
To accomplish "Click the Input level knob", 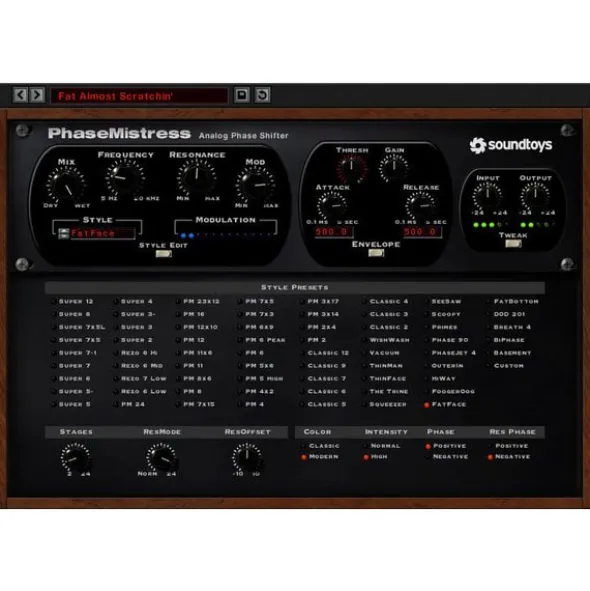I will coord(487,196).
